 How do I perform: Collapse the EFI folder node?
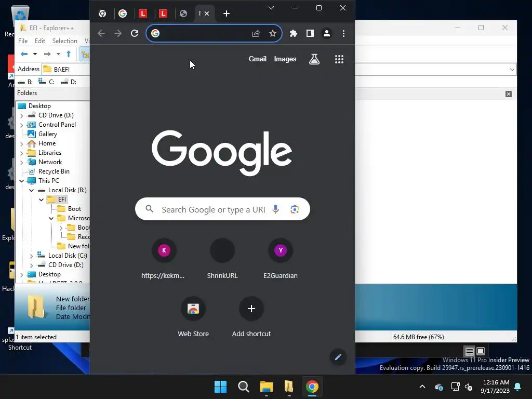42,199
